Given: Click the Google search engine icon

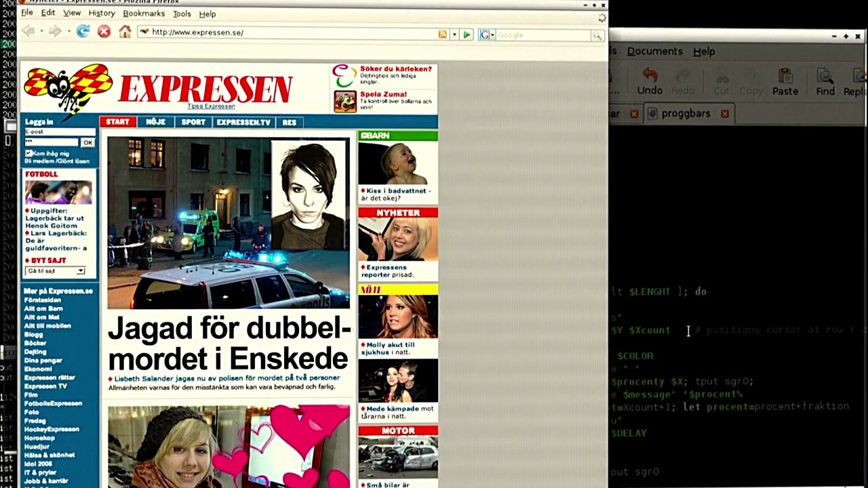Looking at the screenshot, I should point(486,35).
